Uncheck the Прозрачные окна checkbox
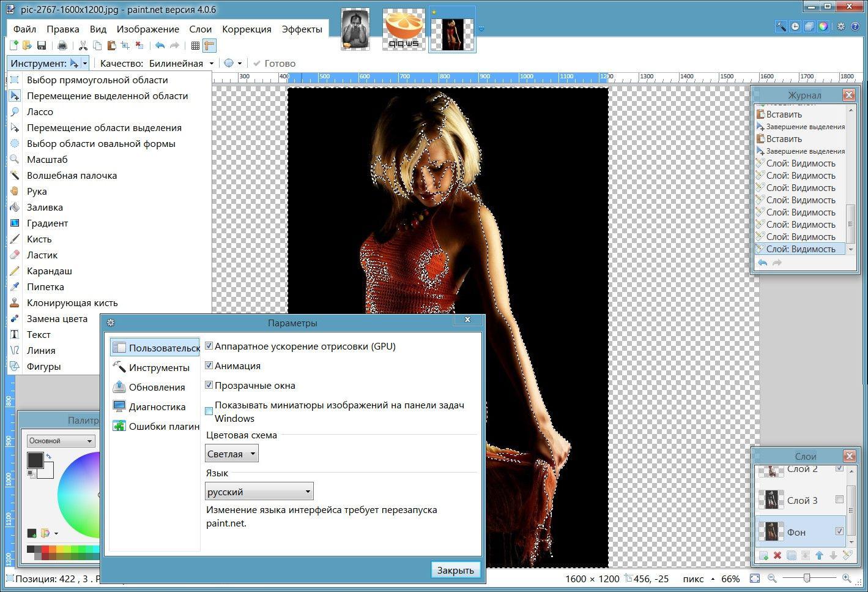This screenshot has height=592, width=868. [x=209, y=385]
